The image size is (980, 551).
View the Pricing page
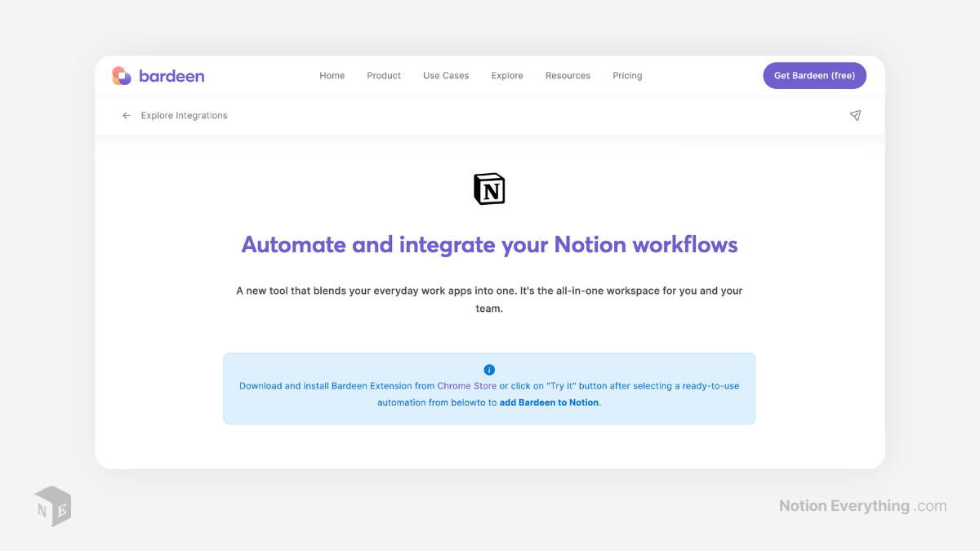pyautogui.click(x=626, y=75)
